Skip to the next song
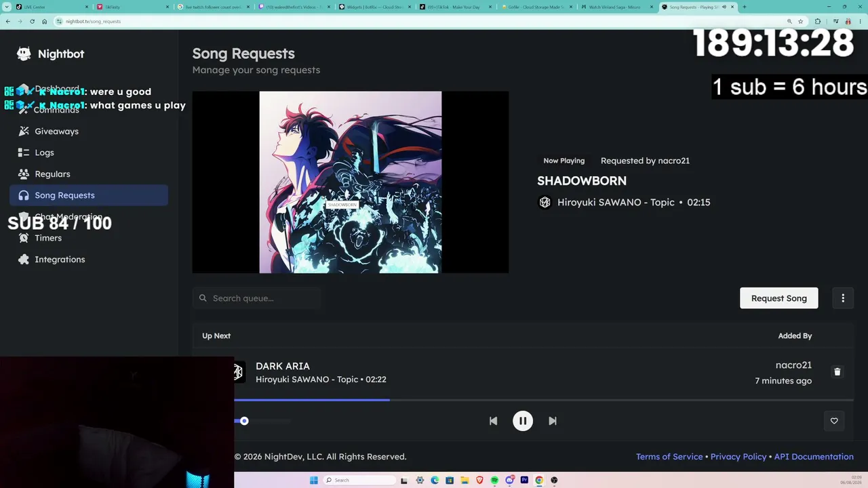The width and height of the screenshot is (868, 488). tap(553, 421)
